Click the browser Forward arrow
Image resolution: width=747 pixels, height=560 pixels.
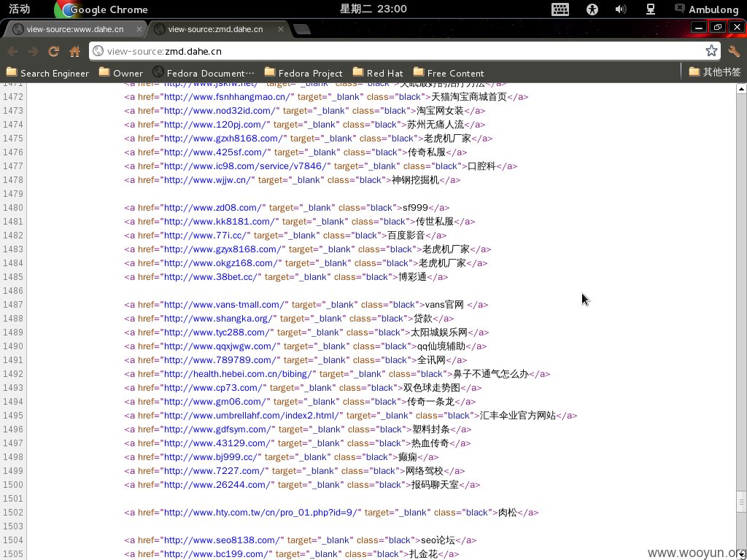point(33,52)
